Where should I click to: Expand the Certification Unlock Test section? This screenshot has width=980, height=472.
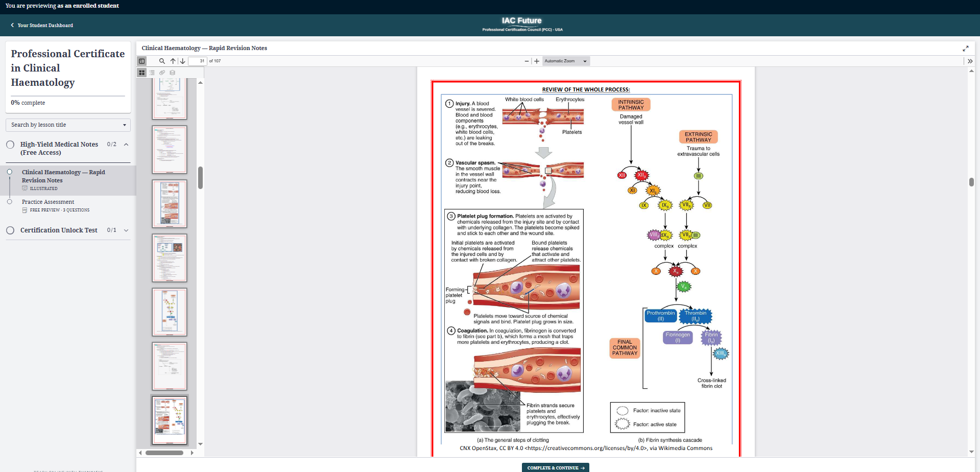click(x=126, y=230)
